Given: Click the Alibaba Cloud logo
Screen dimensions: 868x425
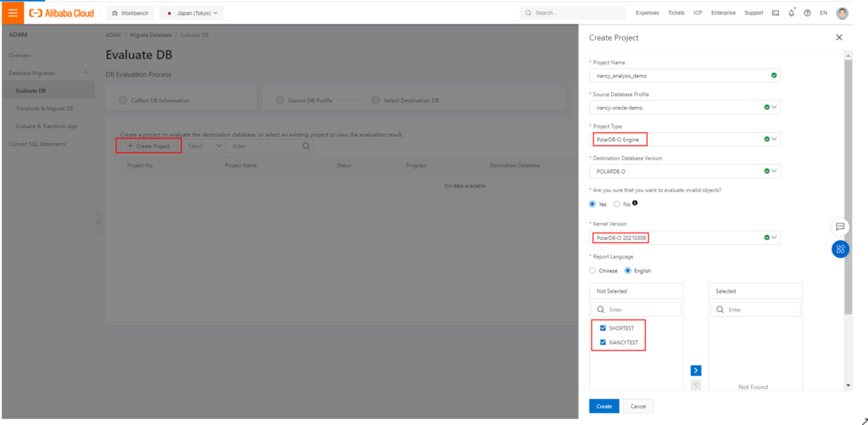Looking at the screenshot, I should point(61,13).
